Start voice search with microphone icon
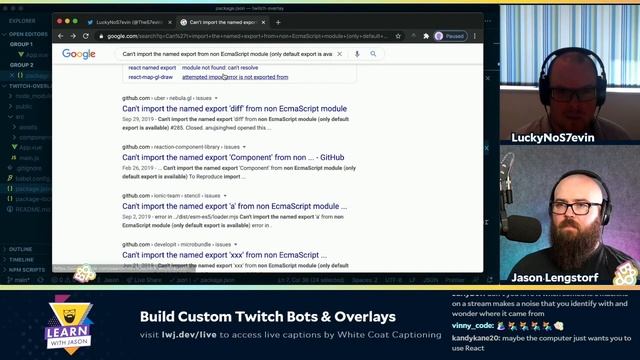The width and height of the screenshot is (640, 360). pos(357,54)
